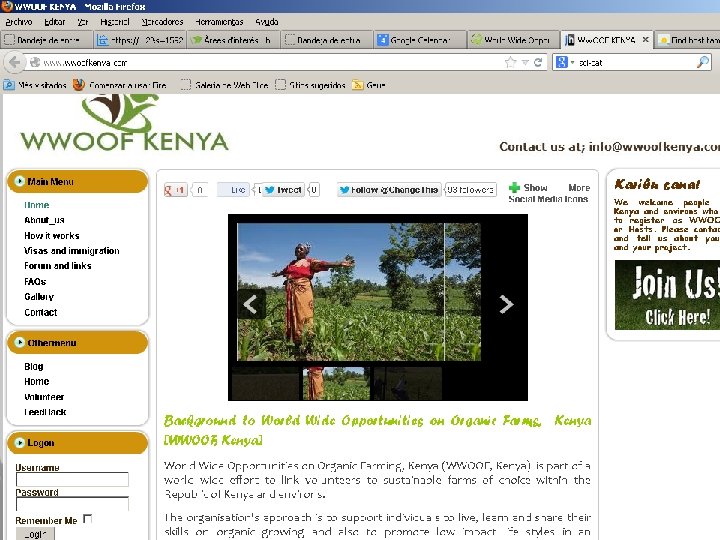Image resolution: width=720 pixels, height=540 pixels.
Task: Open Home link in Othermenu
Action: click(37, 382)
